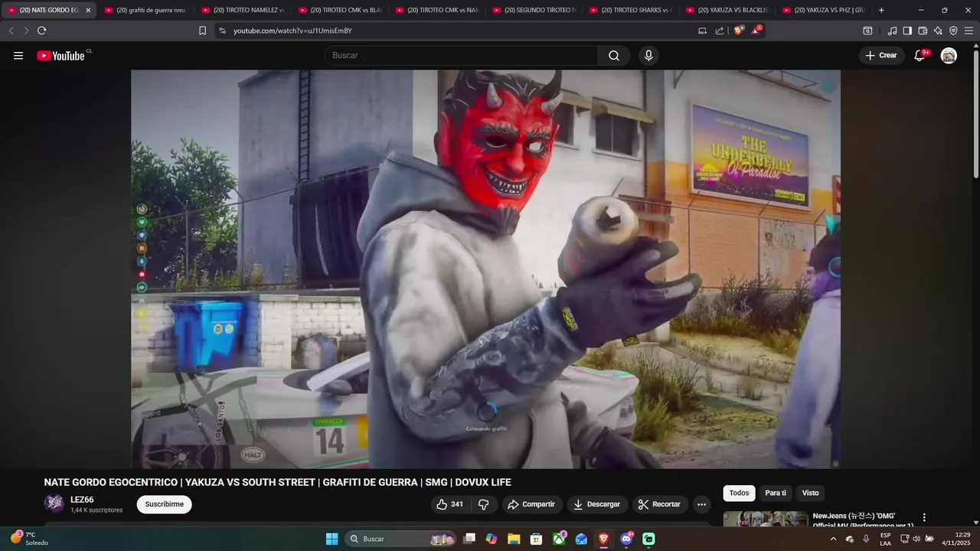980x551 pixels.
Task: Open a new browser tab
Action: coord(881,10)
